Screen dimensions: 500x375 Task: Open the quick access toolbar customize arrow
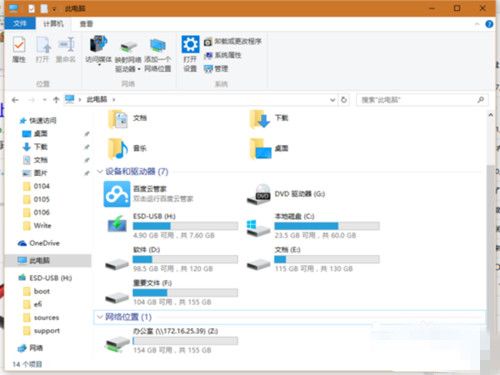(x=54, y=9)
